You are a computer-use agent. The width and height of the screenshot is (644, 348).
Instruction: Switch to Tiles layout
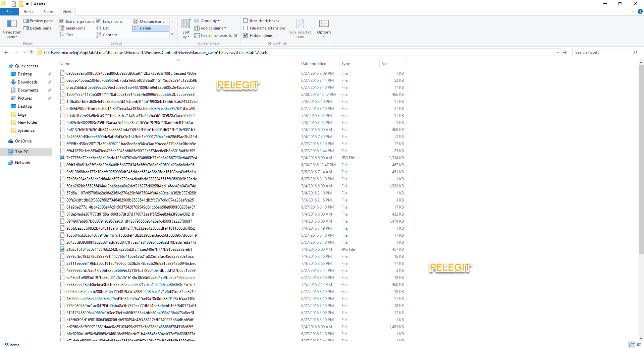click(66, 35)
